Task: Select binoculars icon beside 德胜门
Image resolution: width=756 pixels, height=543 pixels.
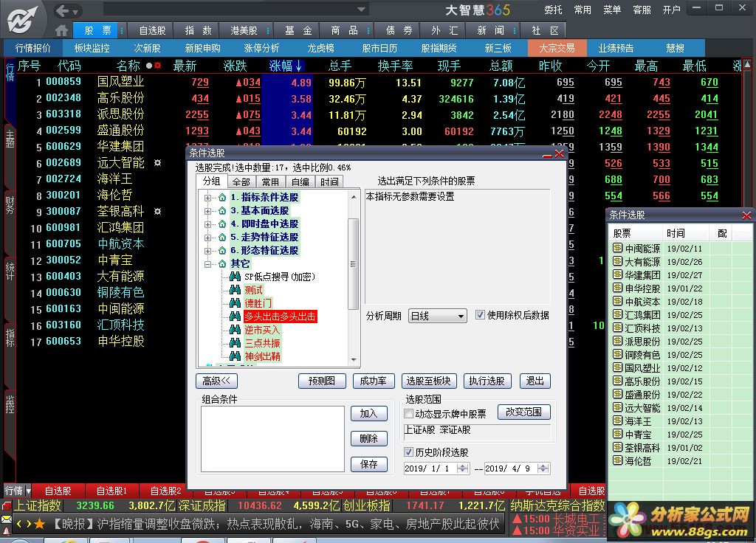Action: coord(235,303)
